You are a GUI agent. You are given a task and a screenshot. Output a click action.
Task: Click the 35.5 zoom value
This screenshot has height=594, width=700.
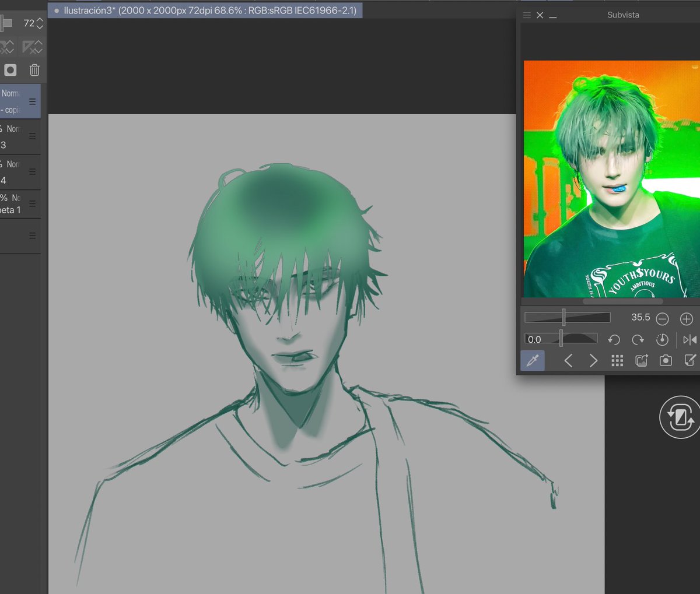click(x=640, y=318)
